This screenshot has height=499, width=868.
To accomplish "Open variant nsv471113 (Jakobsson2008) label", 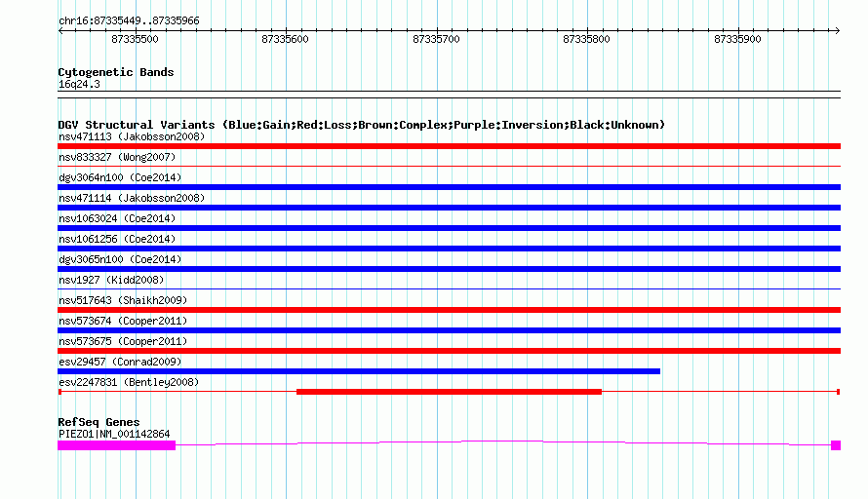I will coord(132,136).
